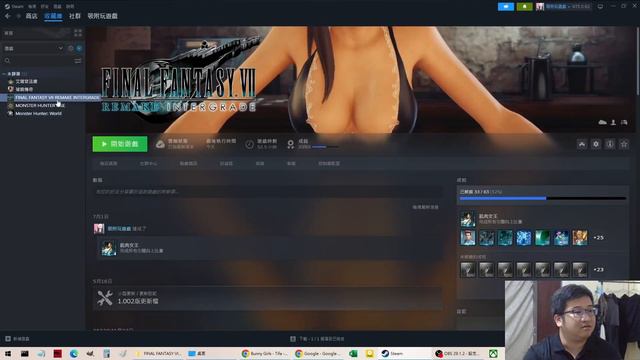The width and height of the screenshot is (640, 360).
Task: Click view latest news link
Action: (x=425, y=207)
